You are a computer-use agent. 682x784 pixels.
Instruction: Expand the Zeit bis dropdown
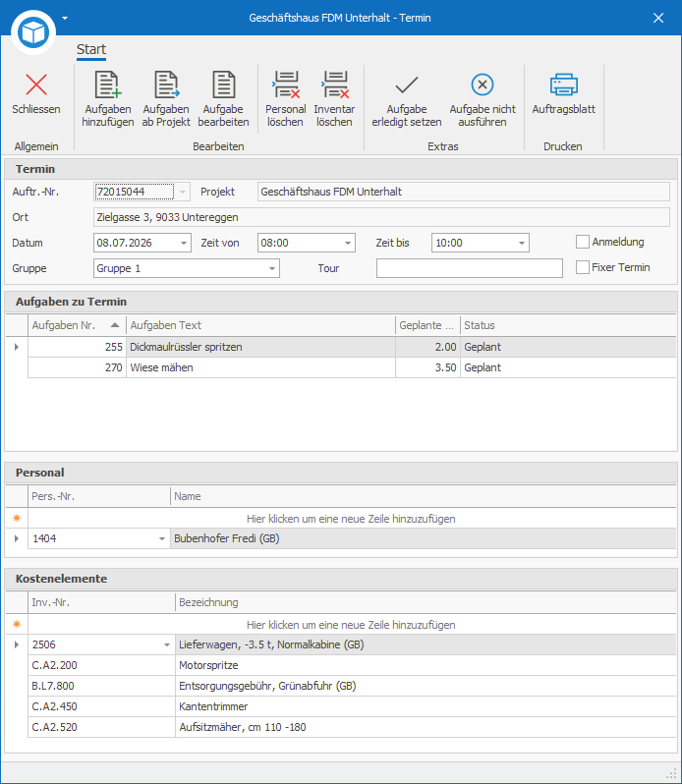pyautogui.click(x=522, y=243)
